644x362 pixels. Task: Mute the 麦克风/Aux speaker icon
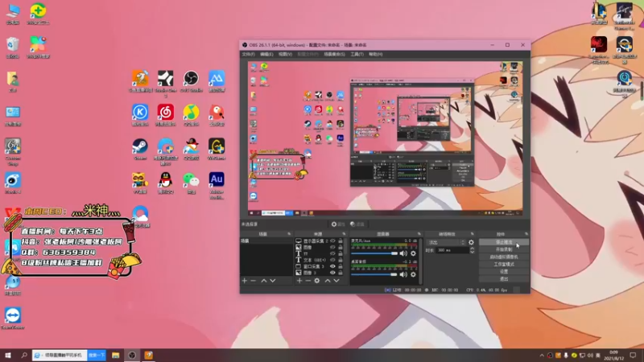click(404, 253)
